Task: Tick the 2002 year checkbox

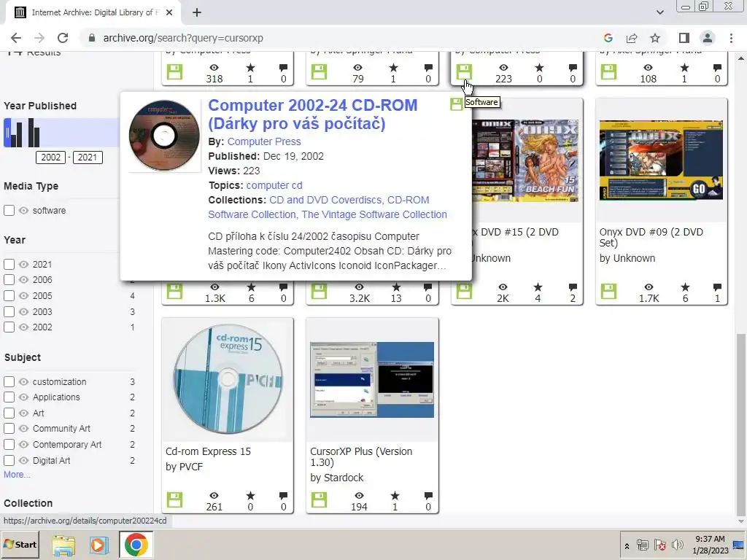Action: 9,327
